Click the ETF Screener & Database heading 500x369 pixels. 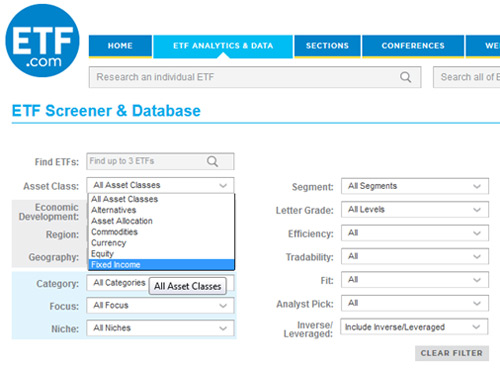[x=106, y=111]
